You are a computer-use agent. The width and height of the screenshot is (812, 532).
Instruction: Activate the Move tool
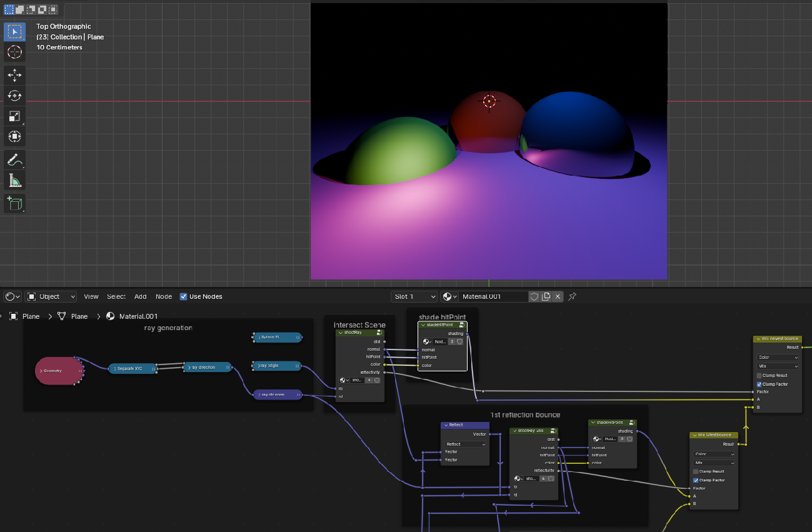[x=15, y=76]
